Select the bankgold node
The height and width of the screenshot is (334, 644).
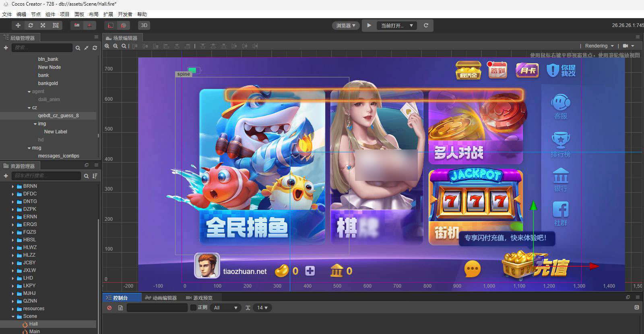pos(48,83)
